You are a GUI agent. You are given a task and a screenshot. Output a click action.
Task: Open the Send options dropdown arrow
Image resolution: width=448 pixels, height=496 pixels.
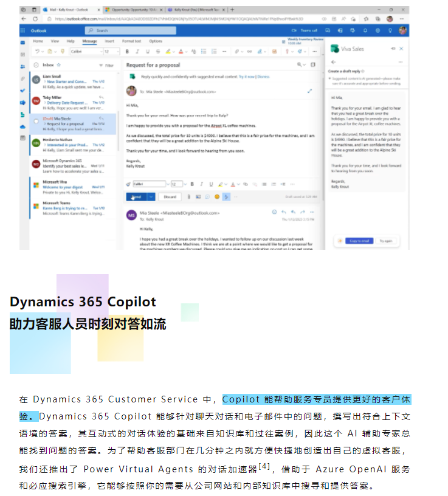[x=151, y=197]
